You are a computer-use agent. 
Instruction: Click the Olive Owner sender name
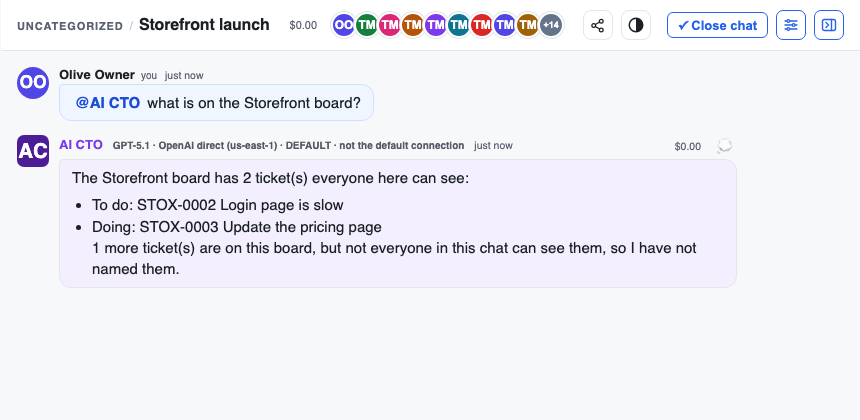[x=97, y=75]
